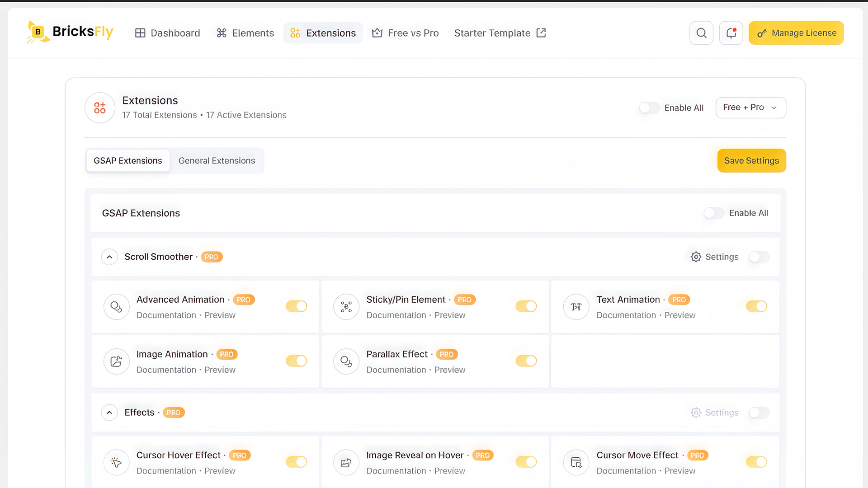Disable Sticky/Pin Element toggle
Image resolution: width=868 pixels, height=488 pixels.
point(526,306)
